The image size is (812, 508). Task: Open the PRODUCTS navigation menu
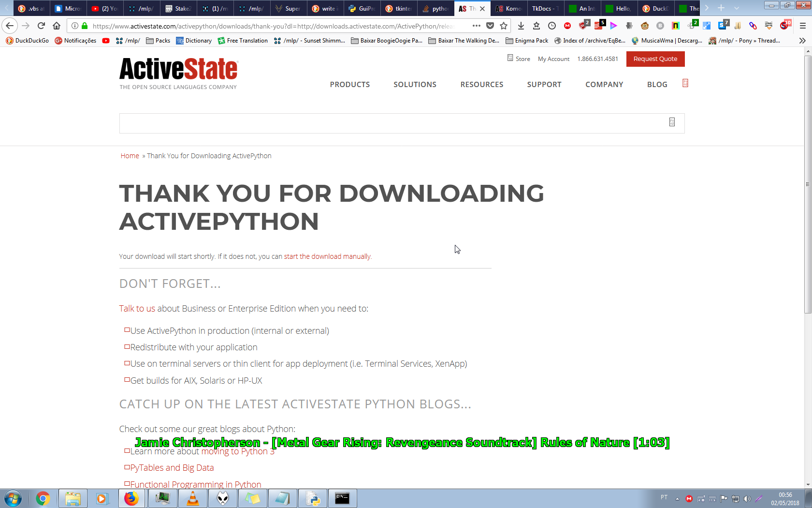click(x=349, y=84)
